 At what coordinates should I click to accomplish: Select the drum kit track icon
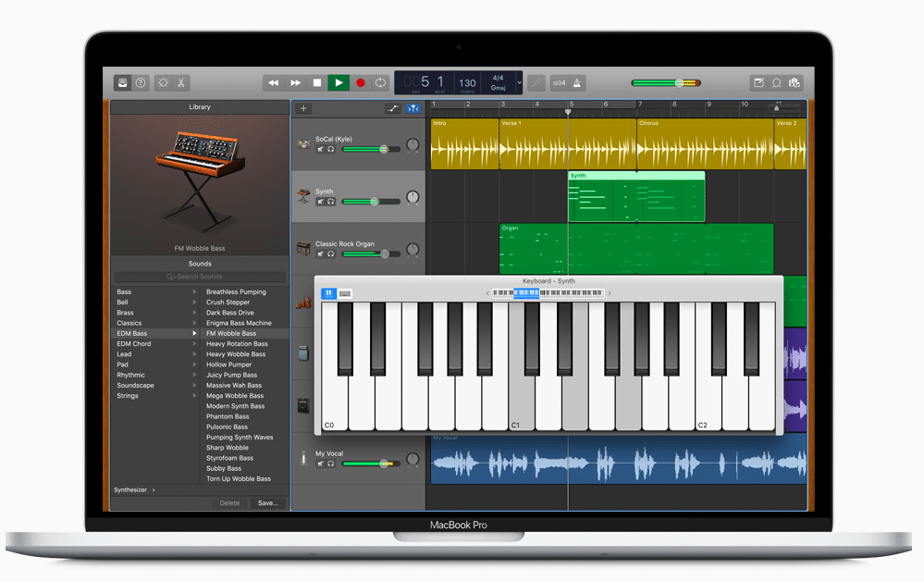[x=303, y=143]
